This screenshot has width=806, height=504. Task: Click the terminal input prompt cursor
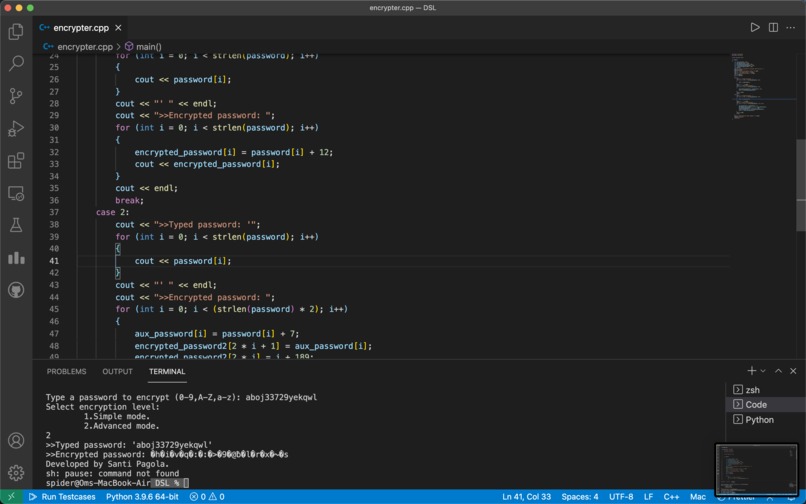click(186, 483)
